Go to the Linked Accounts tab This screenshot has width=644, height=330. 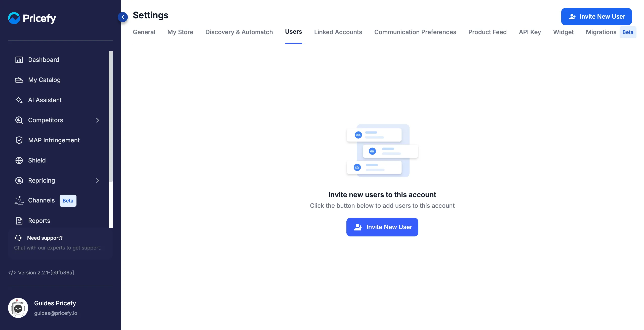[338, 32]
